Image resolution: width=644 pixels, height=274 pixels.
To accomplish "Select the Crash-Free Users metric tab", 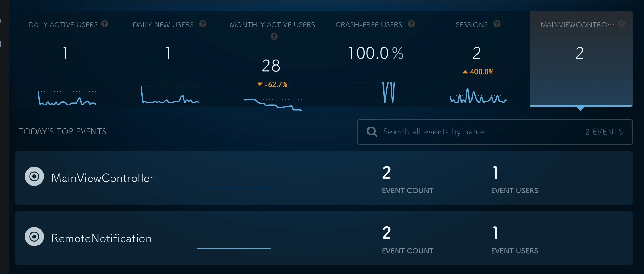I will point(375,59).
